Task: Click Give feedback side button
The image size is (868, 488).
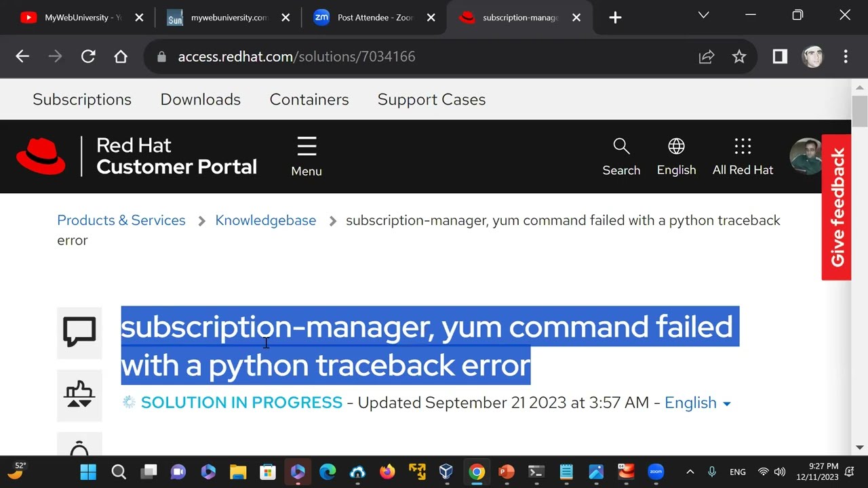Action: coord(837,207)
